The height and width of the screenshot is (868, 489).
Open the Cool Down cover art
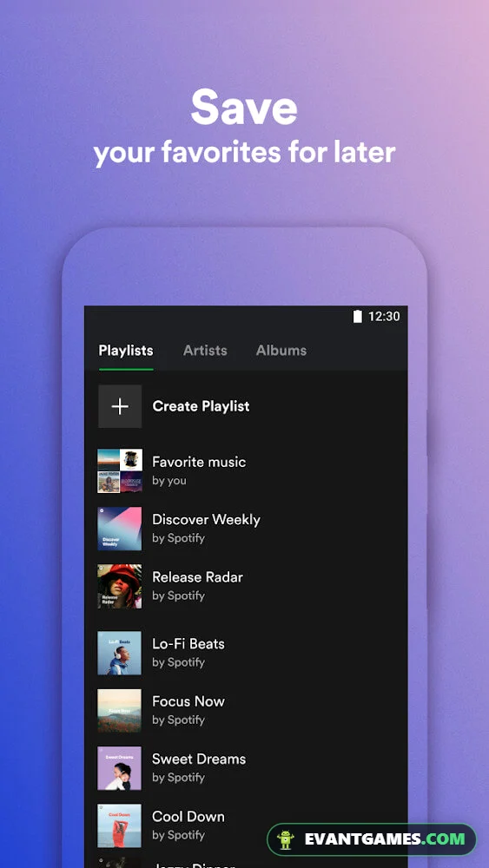(x=120, y=826)
